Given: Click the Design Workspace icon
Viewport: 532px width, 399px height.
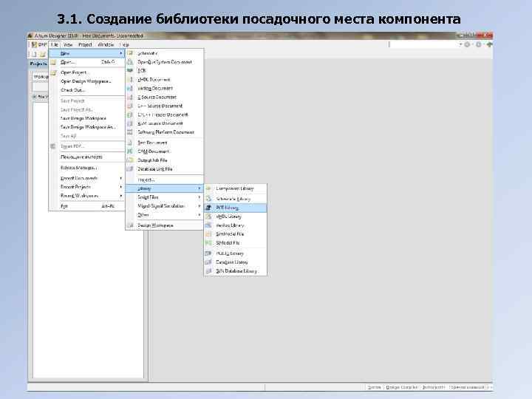Looking at the screenshot, I should coord(130,225).
